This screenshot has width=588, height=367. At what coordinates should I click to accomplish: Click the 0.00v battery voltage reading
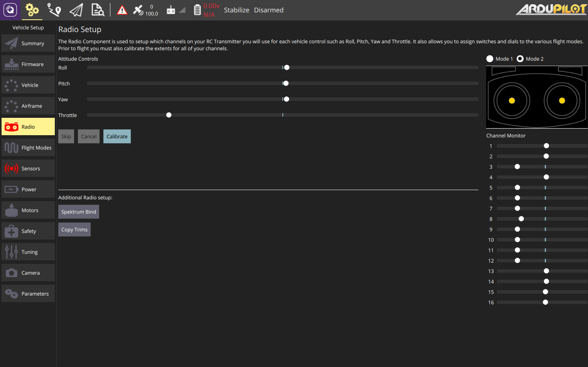coord(211,6)
